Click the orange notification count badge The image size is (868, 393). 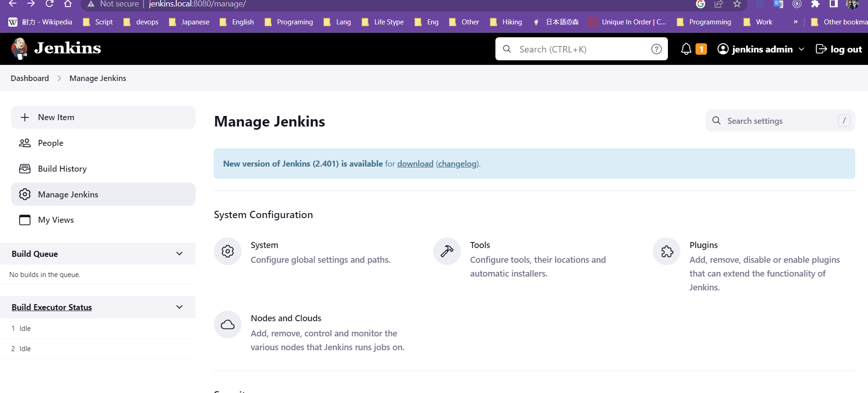point(701,49)
